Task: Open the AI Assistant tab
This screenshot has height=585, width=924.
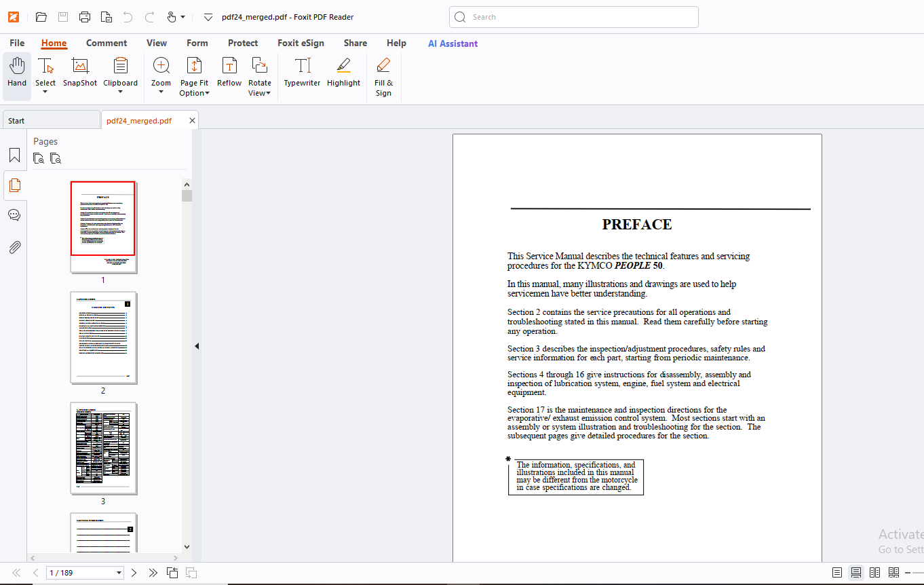Action: tap(453, 43)
